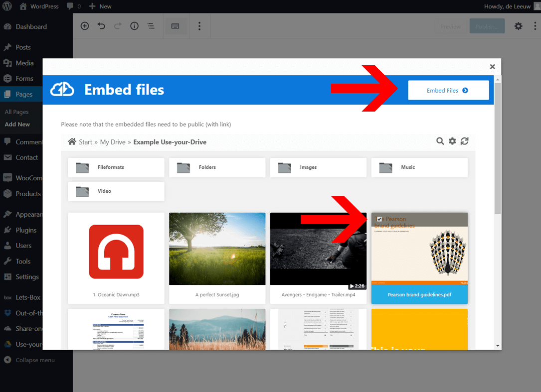This screenshot has height=392, width=541.
Task: Click Example Use-your-Drive breadcrumb
Action: pyautogui.click(x=170, y=142)
